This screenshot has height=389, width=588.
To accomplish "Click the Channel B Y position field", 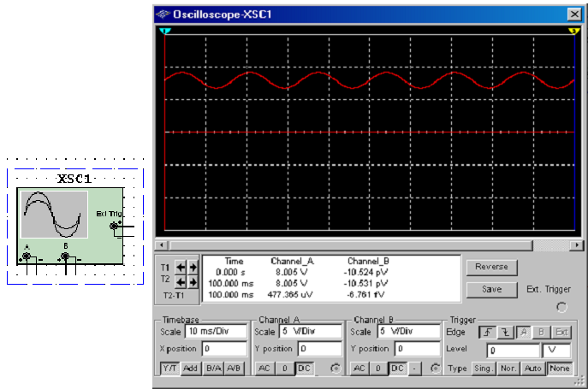I will click(416, 350).
